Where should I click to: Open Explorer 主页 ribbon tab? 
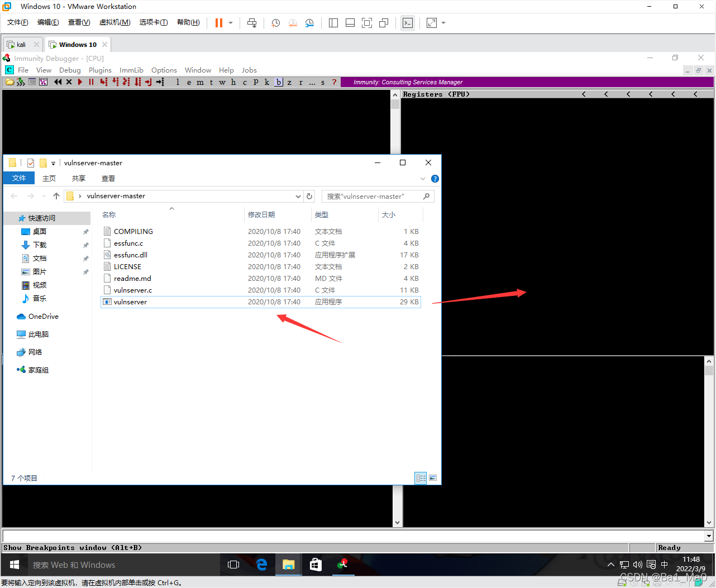coord(49,178)
